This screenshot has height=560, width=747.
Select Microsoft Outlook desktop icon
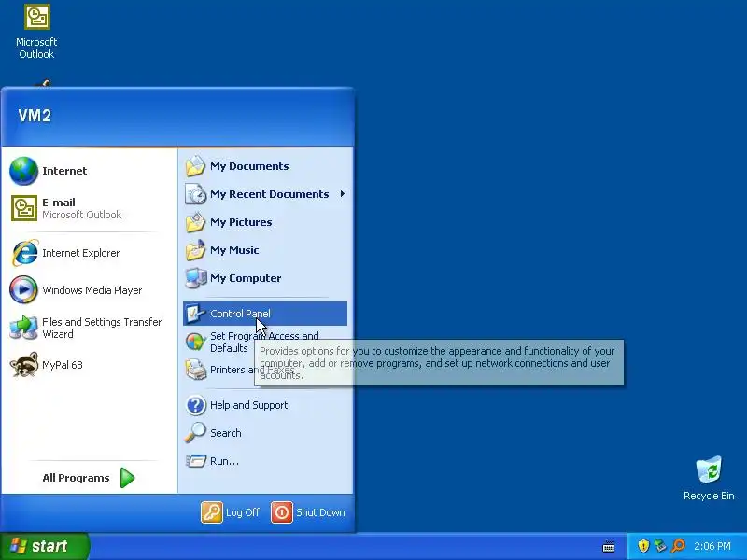[x=36, y=17]
